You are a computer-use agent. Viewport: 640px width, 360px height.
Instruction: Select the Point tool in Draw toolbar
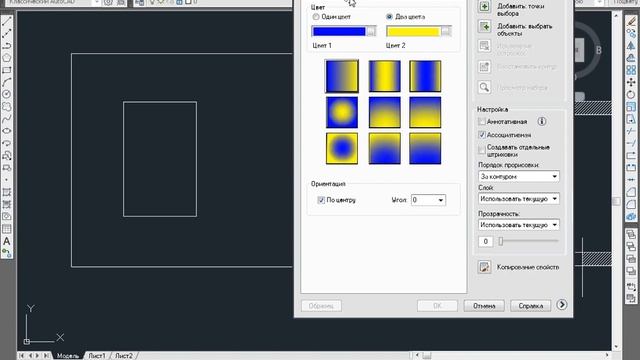click(7, 180)
